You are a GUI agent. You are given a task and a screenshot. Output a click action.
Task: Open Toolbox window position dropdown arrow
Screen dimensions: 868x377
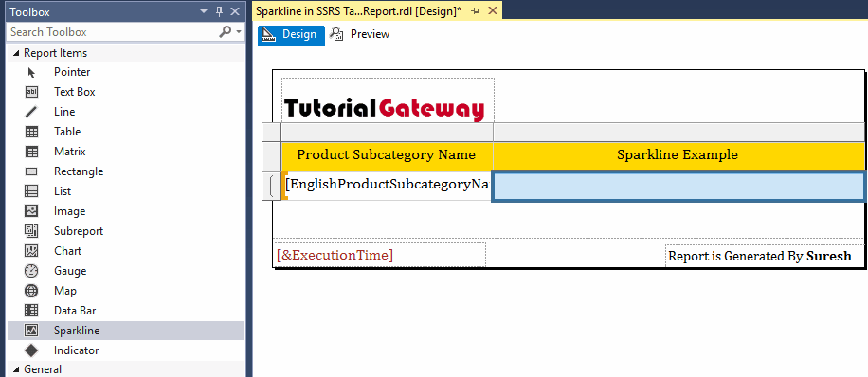point(205,11)
